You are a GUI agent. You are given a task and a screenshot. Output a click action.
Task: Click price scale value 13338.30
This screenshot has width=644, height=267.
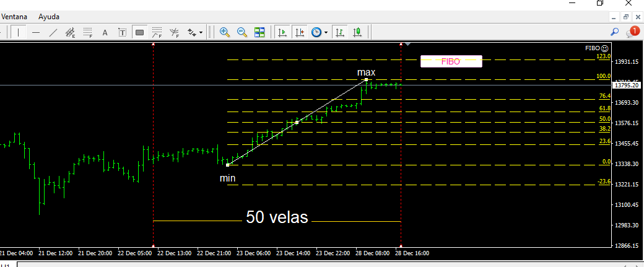[x=627, y=164]
